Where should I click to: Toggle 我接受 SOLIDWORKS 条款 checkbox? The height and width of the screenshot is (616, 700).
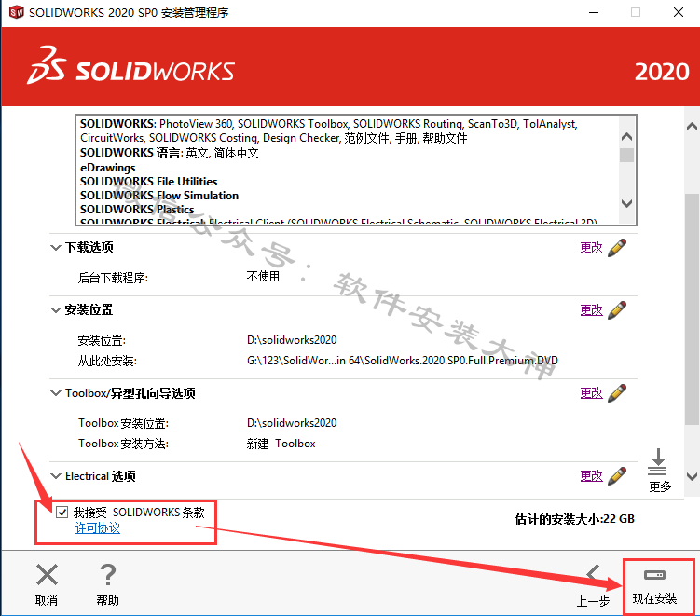[x=62, y=512]
